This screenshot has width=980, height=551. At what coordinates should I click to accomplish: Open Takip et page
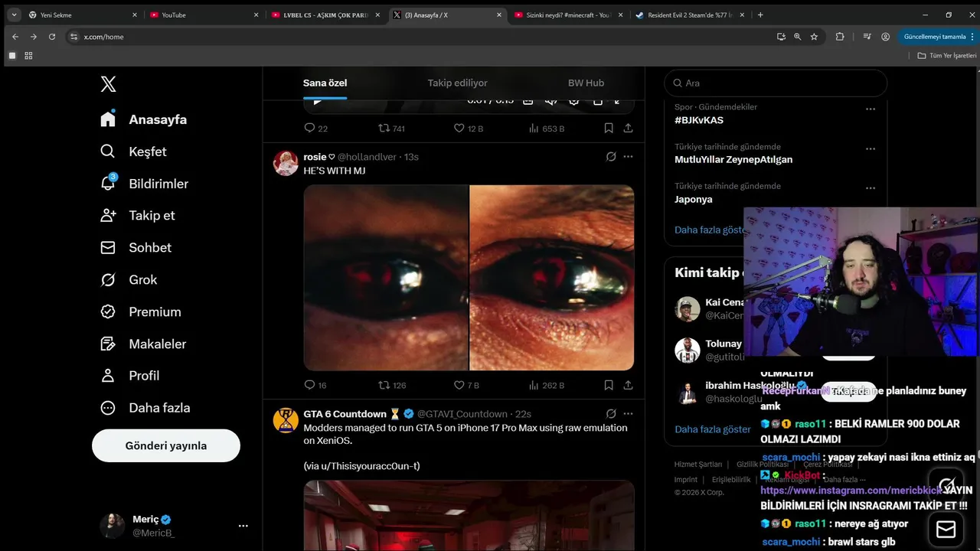[x=138, y=216]
